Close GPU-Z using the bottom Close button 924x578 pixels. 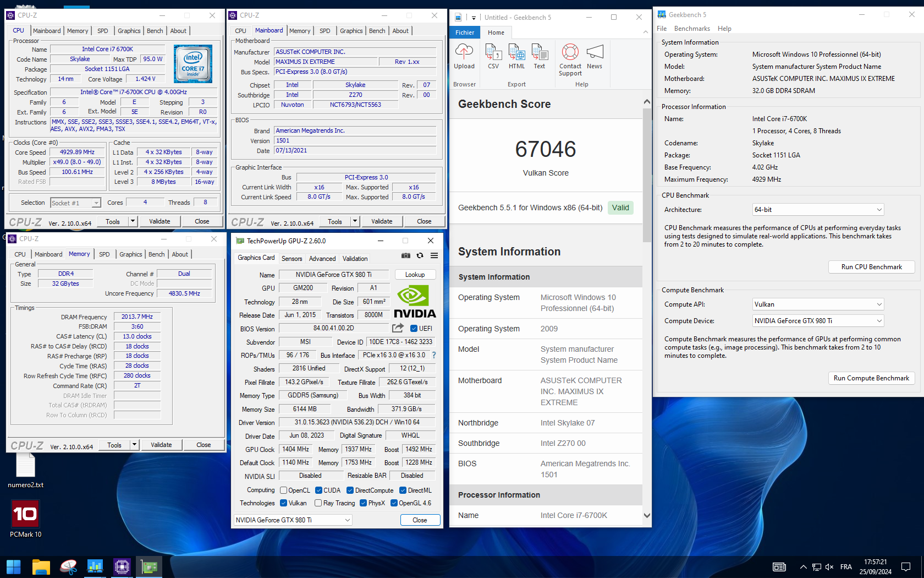420,520
